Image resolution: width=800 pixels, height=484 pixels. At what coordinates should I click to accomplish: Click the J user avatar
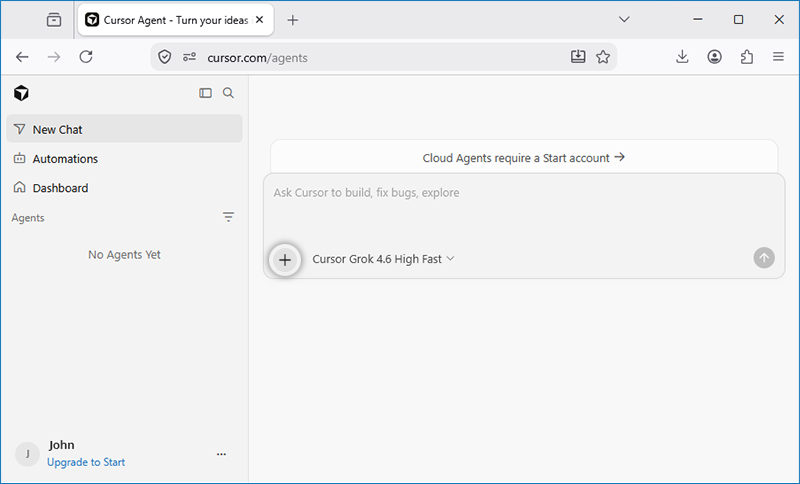pos(28,454)
